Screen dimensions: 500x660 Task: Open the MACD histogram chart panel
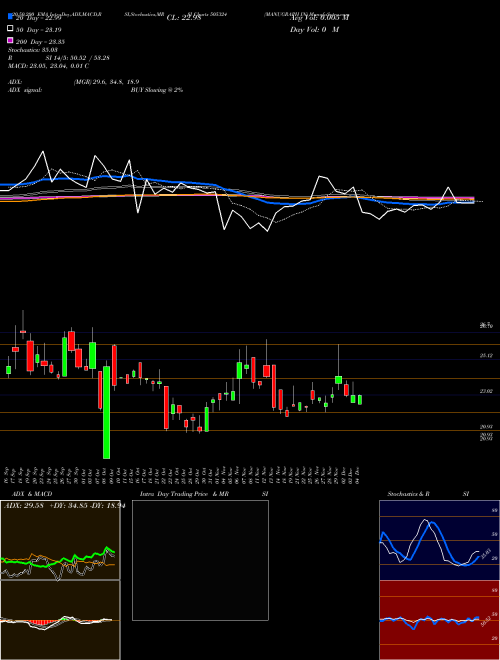pos(60,620)
